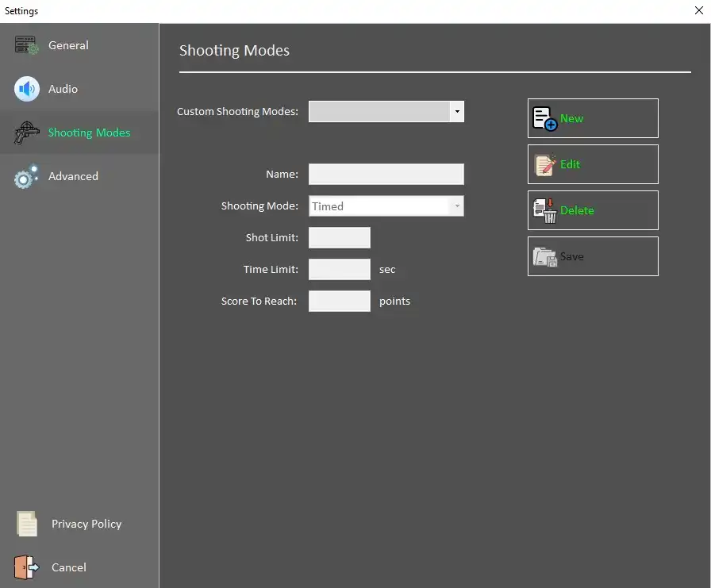Click the Edit notepad pencil icon
The image size is (711, 588).
544,164
